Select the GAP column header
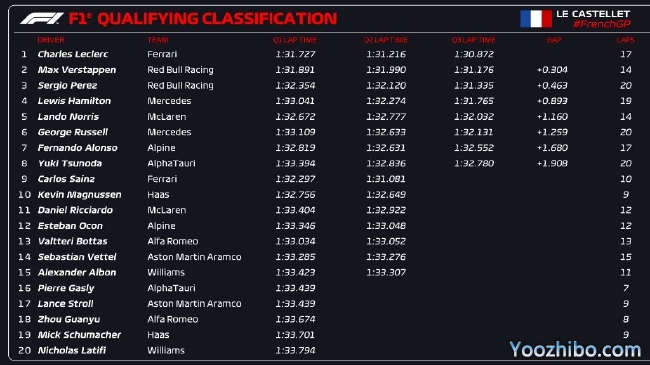Screen dimensions: 650x365 pyautogui.click(x=554, y=40)
